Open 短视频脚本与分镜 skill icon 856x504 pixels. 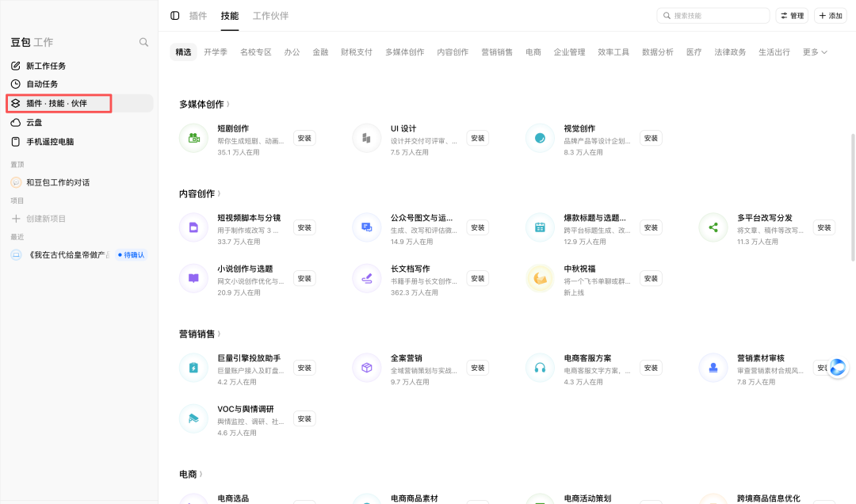point(193,227)
